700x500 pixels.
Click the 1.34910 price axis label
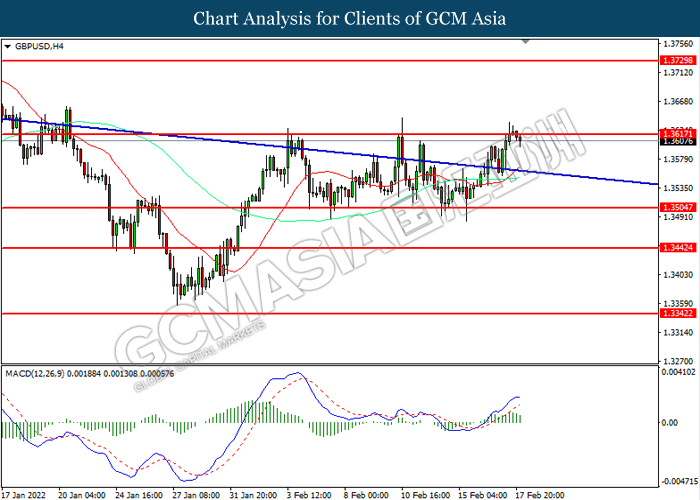pyautogui.click(x=678, y=217)
